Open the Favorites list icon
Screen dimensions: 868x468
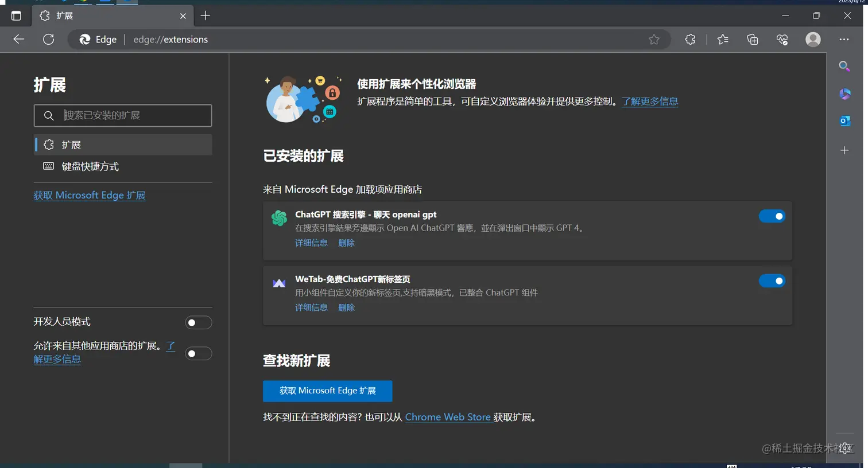(723, 39)
